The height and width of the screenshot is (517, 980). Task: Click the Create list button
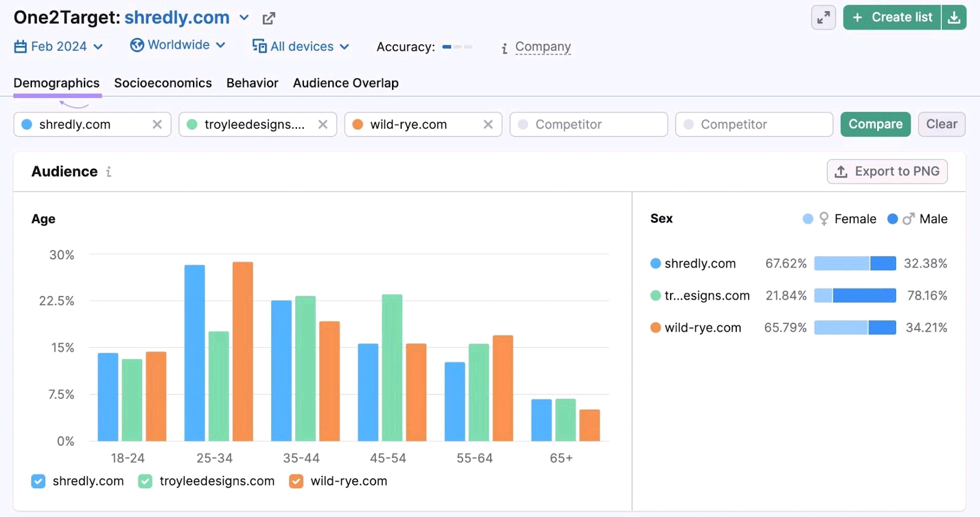tap(892, 17)
